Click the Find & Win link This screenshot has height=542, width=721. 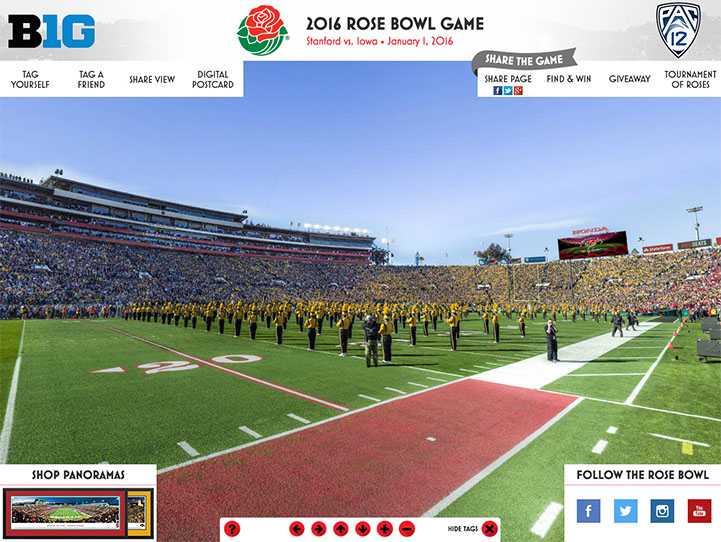click(x=569, y=79)
